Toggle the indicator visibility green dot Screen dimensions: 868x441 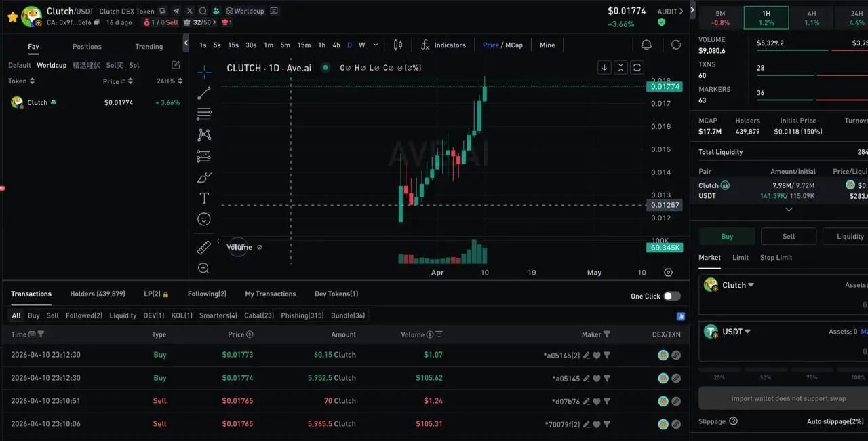(x=325, y=68)
